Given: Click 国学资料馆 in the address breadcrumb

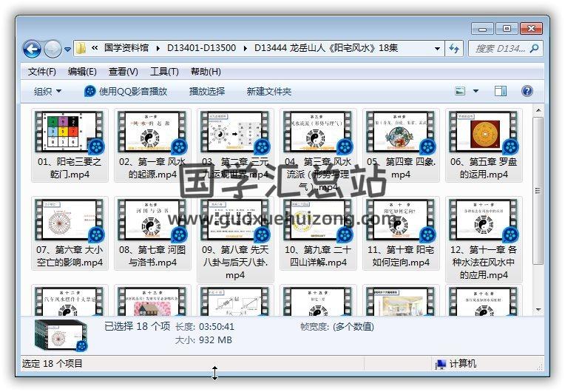Looking at the screenshot, I should (x=128, y=49).
